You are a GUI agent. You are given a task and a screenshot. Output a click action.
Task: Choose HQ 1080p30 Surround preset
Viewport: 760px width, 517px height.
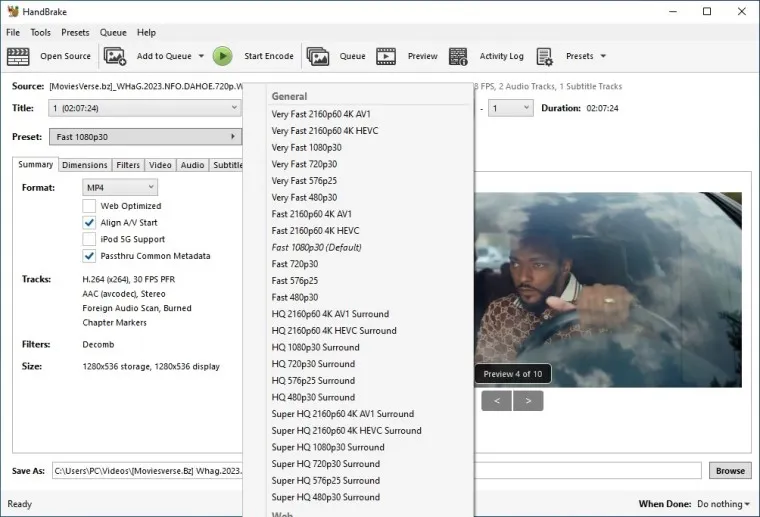pos(316,347)
